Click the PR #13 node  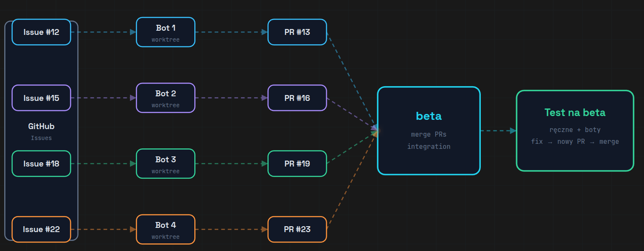point(297,32)
